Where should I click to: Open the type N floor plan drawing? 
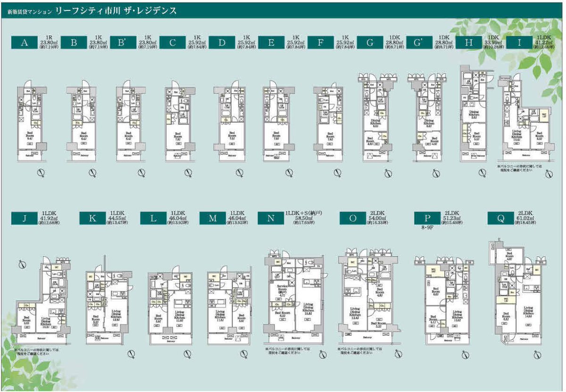pos(295,298)
